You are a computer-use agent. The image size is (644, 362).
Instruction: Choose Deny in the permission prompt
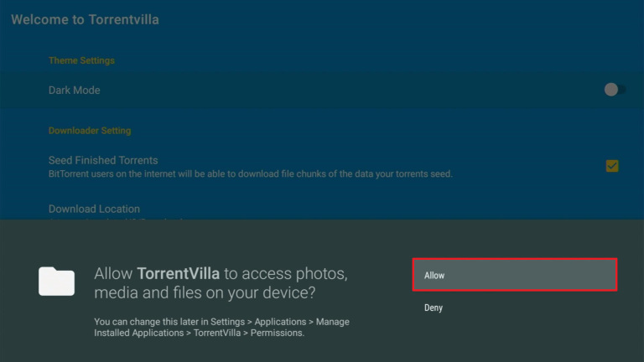tap(434, 308)
